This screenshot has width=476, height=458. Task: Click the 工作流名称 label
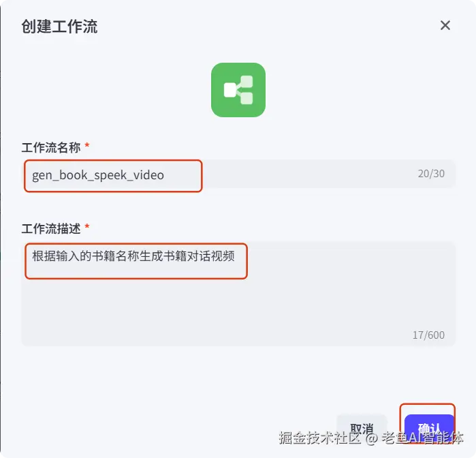coord(51,147)
